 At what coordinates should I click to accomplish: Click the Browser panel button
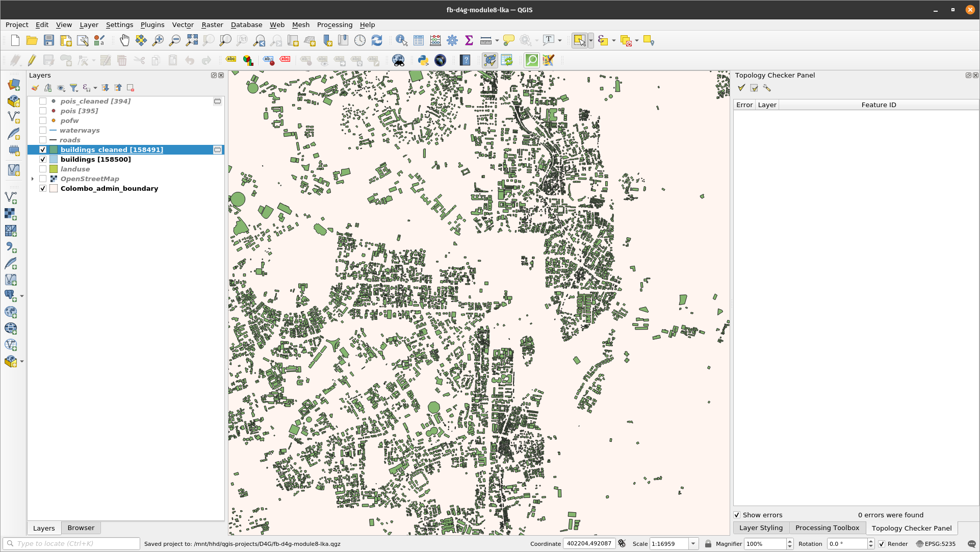point(80,528)
